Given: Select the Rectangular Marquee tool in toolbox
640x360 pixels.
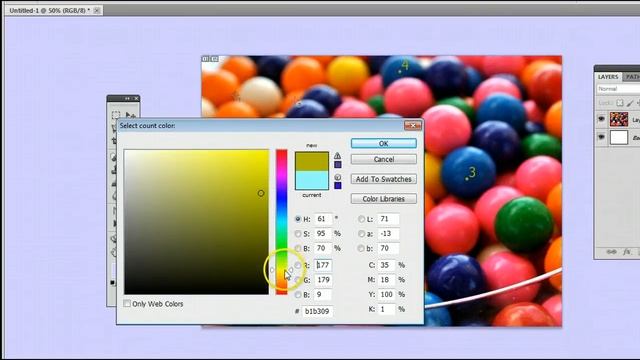Looking at the screenshot, I should (x=116, y=115).
